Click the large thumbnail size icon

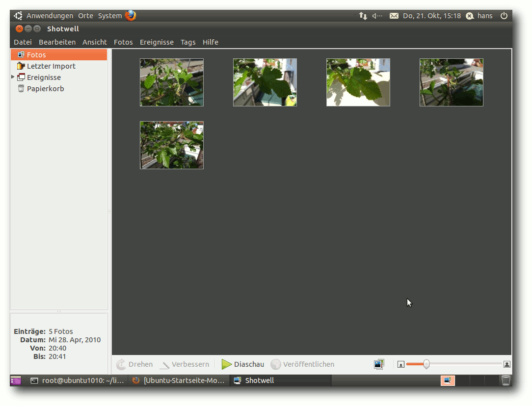[x=507, y=364]
